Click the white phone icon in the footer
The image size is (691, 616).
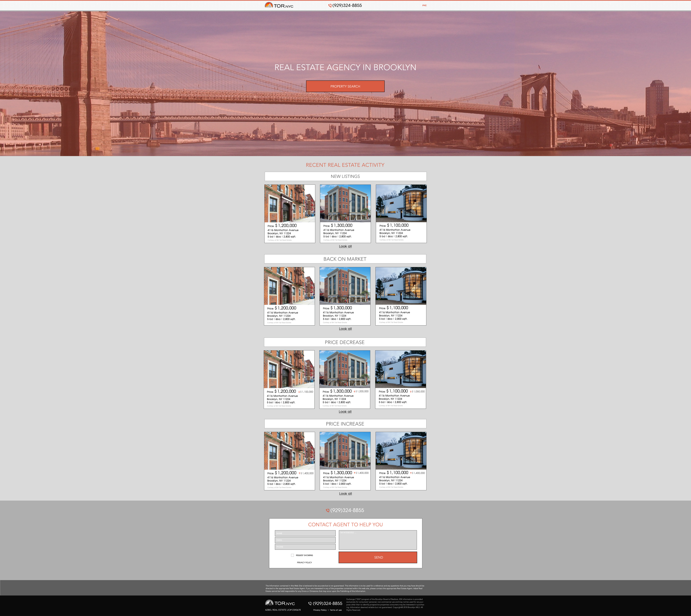pyautogui.click(x=310, y=603)
